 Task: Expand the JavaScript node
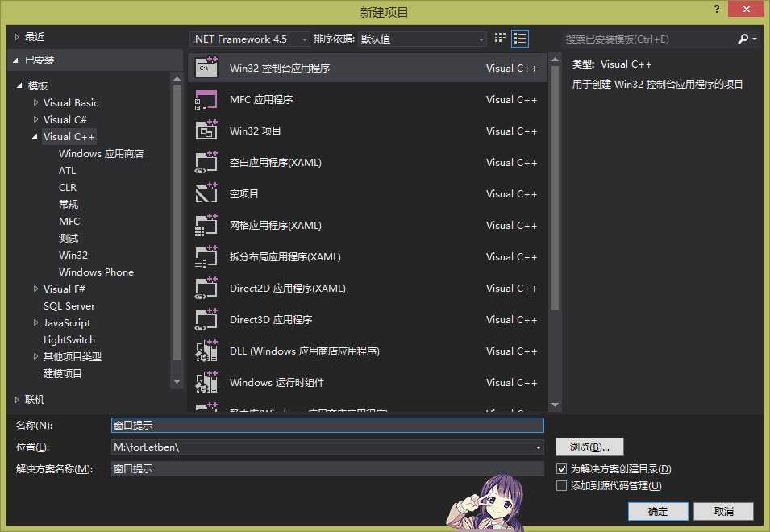pyautogui.click(x=35, y=322)
